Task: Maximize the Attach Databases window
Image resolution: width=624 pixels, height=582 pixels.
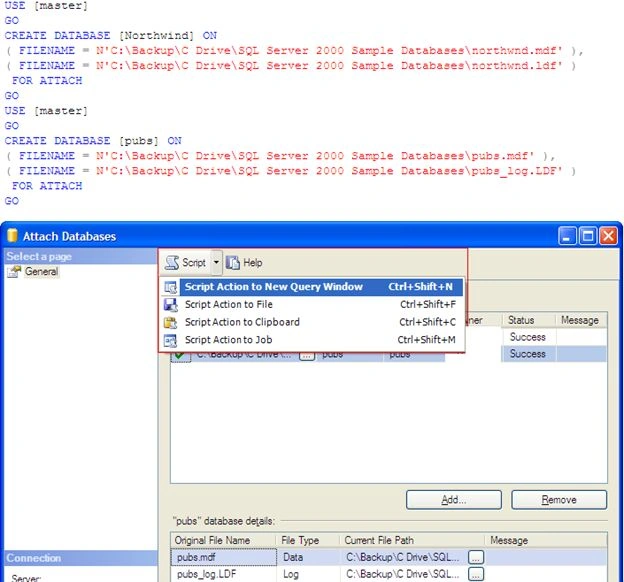Action: [x=588, y=236]
